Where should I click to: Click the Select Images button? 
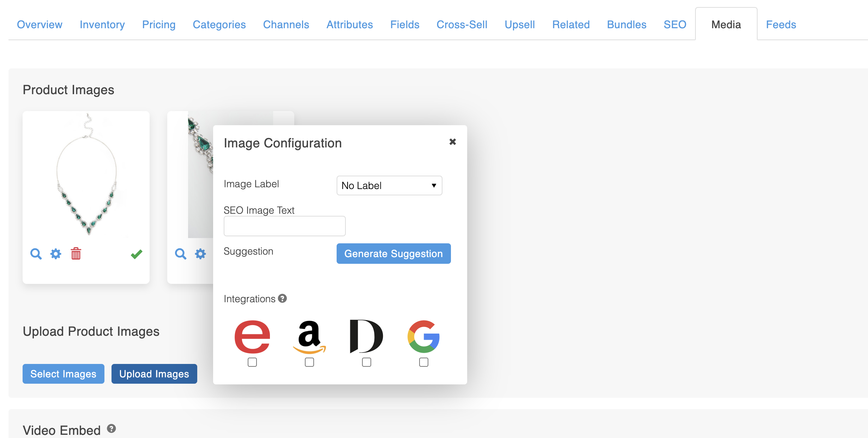pyautogui.click(x=64, y=374)
